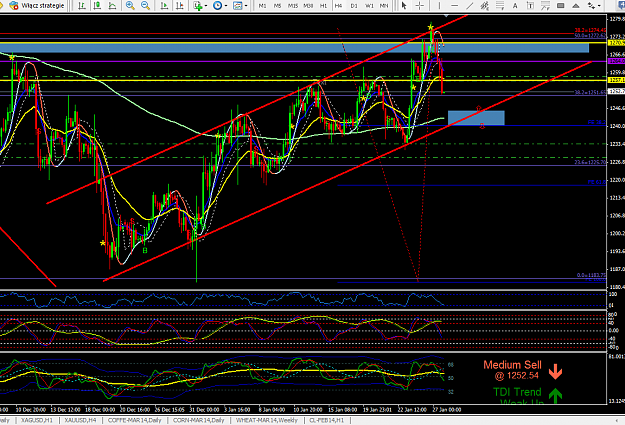Click the purple 1264 price label
The width and height of the screenshot is (625, 425).
point(617,61)
